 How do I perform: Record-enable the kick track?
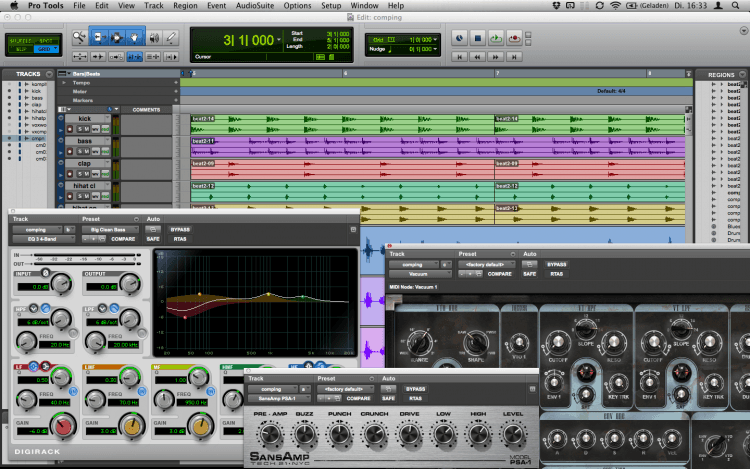[70, 129]
